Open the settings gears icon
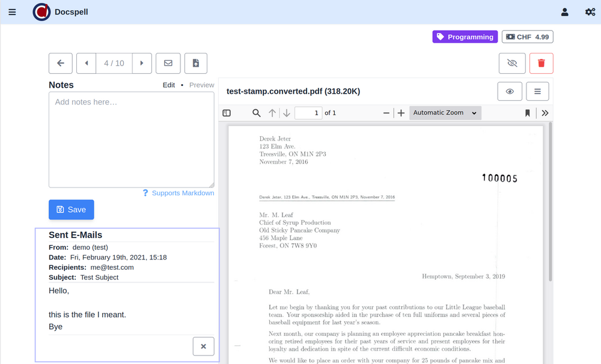The height and width of the screenshot is (364, 601). (590, 12)
